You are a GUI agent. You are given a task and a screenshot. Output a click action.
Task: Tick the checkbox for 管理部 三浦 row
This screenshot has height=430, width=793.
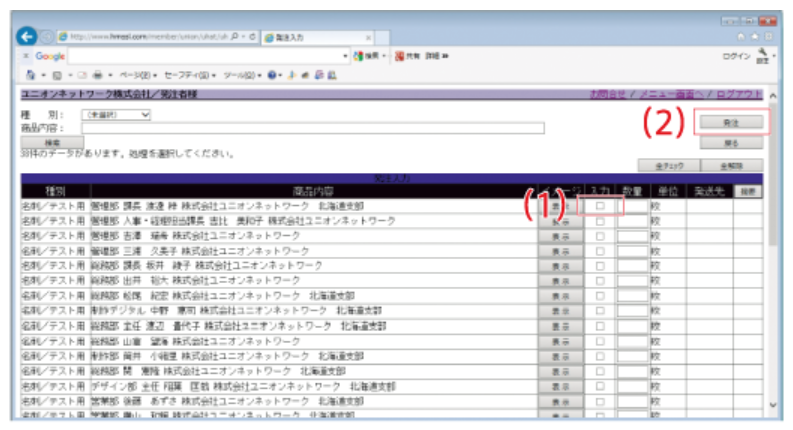[x=600, y=251]
